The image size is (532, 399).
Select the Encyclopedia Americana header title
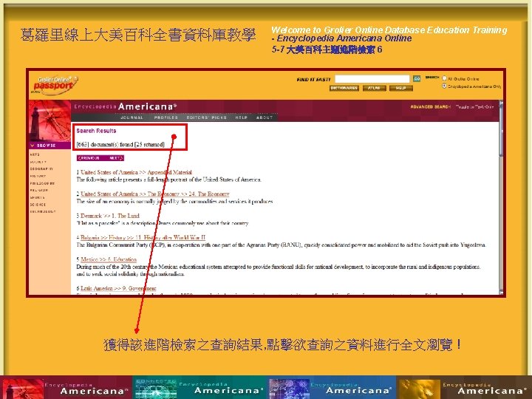126,106
